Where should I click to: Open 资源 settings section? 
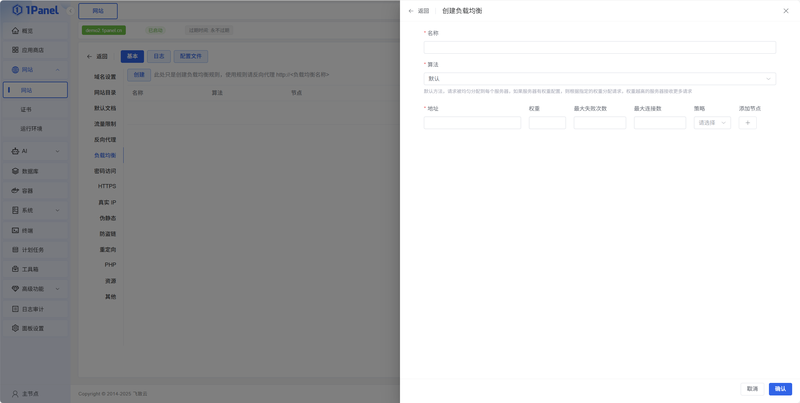110,281
